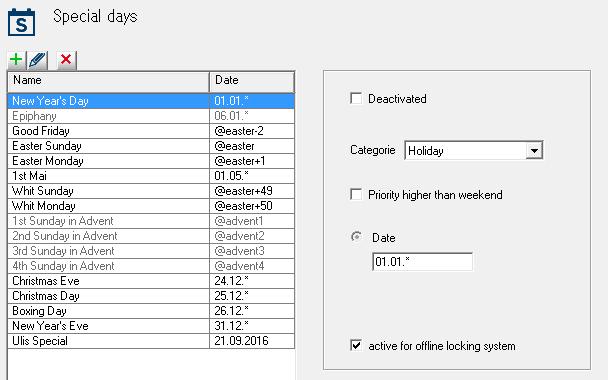This screenshot has width=608, height=380.
Task: Select the Christmas Day row
Action: click(x=151, y=296)
